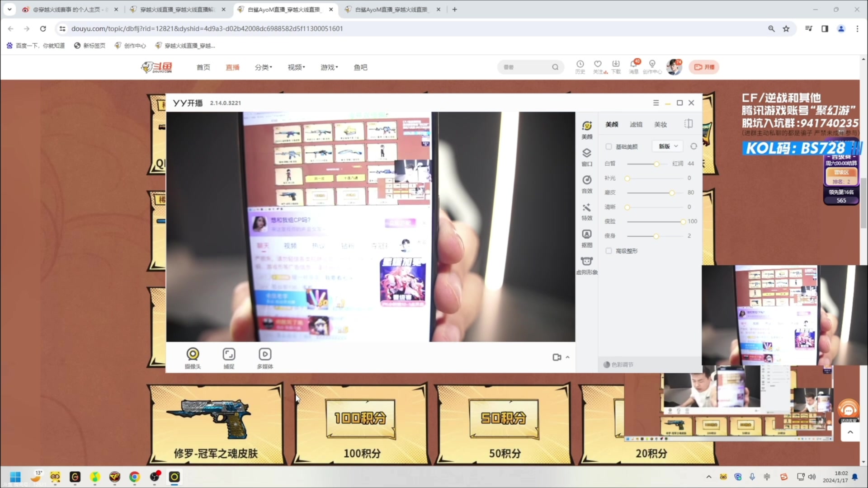Adjust the 磨皮 skin smoothing slider
The image size is (868, 488).
656,192
